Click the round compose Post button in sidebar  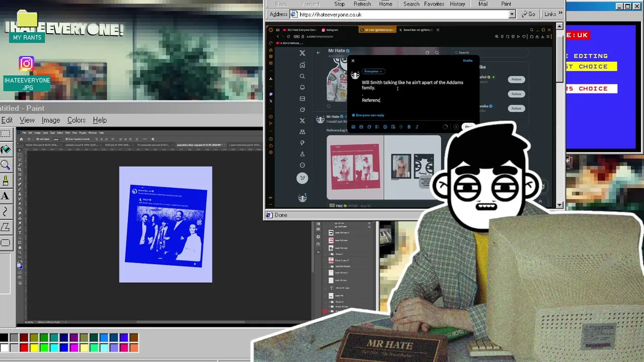[302, 177]
